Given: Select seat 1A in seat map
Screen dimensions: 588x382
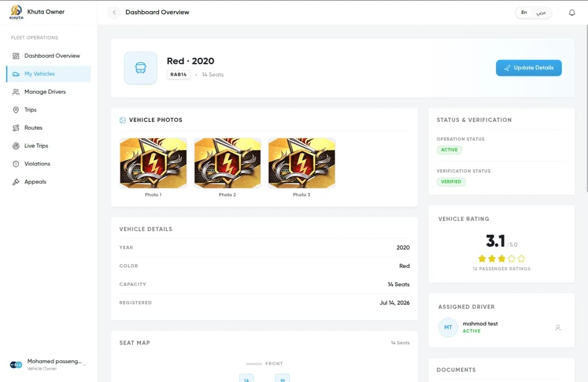Looking at the screenshot, I should 246,378.
